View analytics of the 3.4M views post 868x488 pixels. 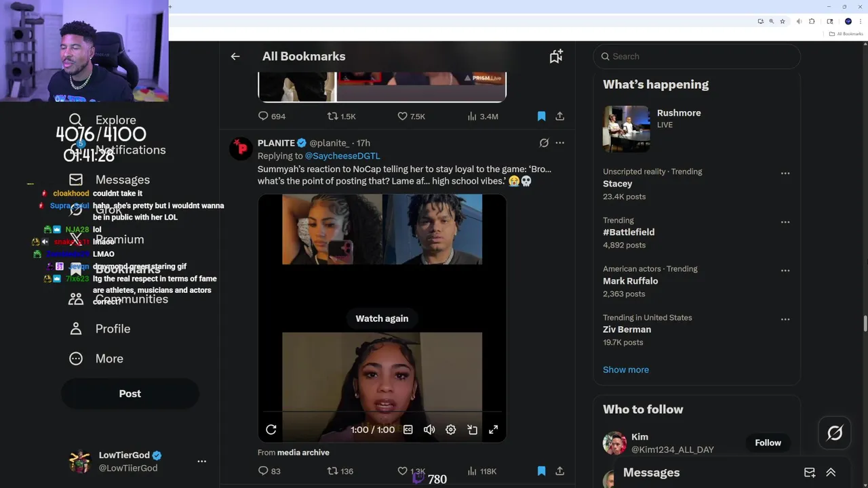coord(482,116)
